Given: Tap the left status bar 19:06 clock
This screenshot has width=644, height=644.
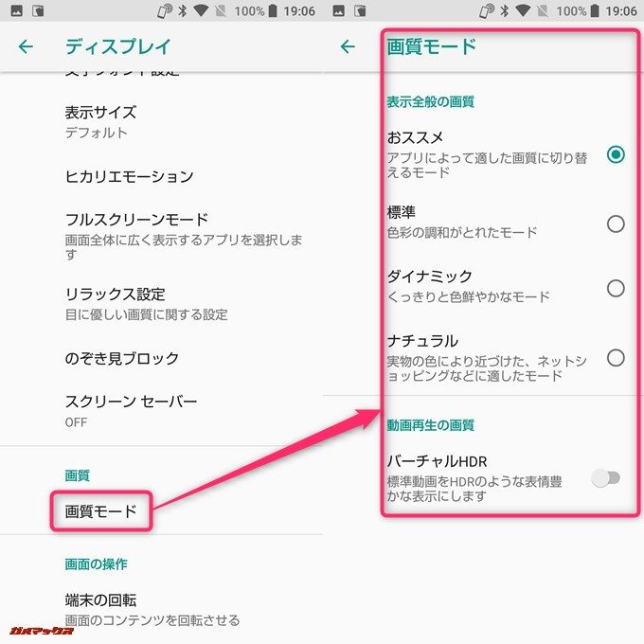Looking at the screenshot, I should pyautogui.click(x=299, y=11).
